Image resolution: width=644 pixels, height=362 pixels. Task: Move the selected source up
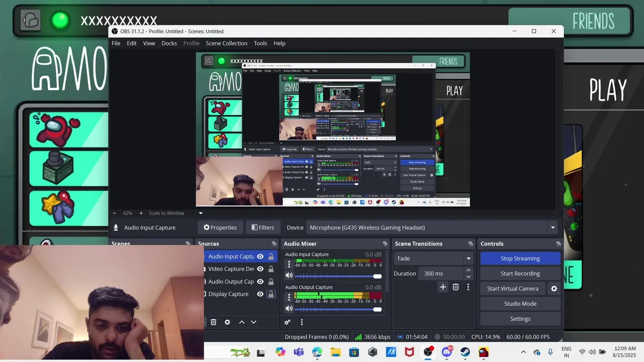click(242, 322)
